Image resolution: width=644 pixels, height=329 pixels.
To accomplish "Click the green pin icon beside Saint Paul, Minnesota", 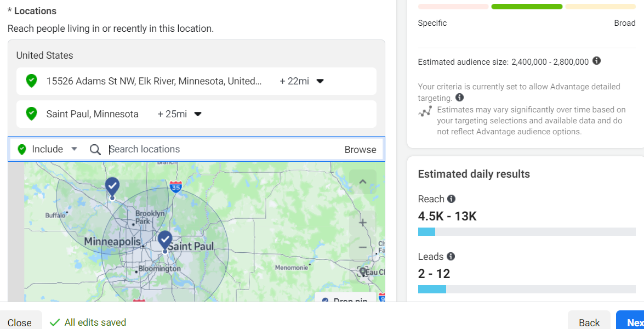I will [31, 114].
